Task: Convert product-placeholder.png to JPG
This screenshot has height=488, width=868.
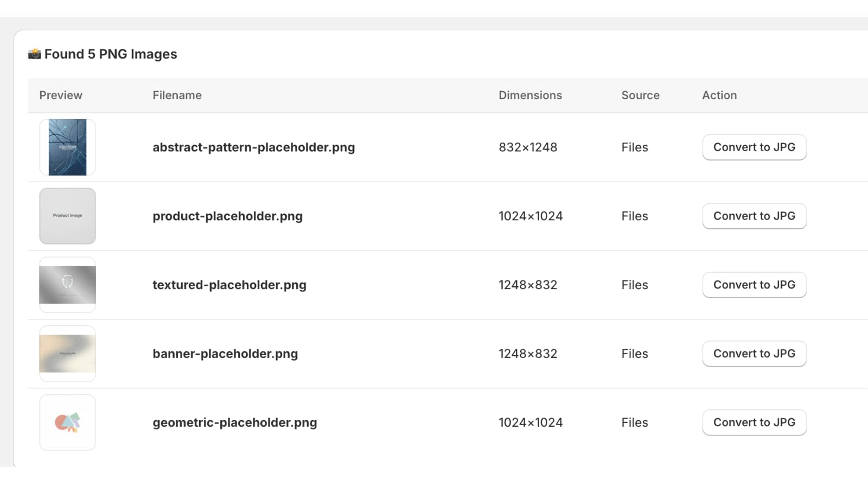Action: pos(754,216)
